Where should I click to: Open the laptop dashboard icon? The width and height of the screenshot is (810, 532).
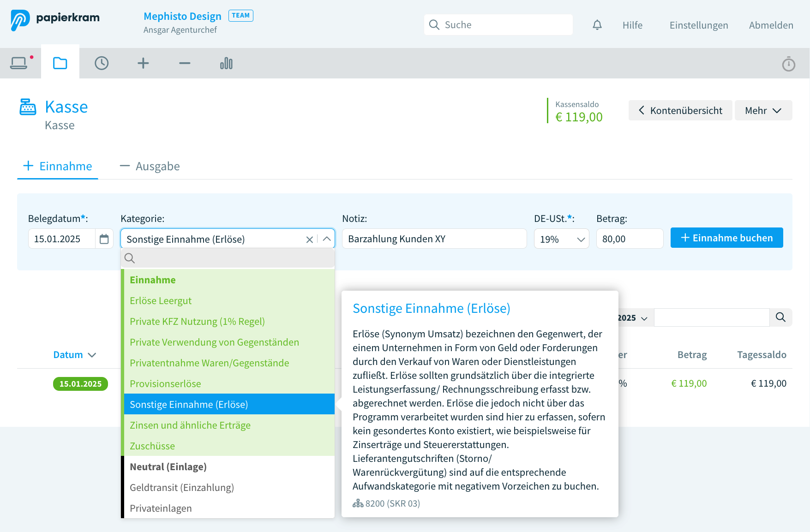pos(19,63)
